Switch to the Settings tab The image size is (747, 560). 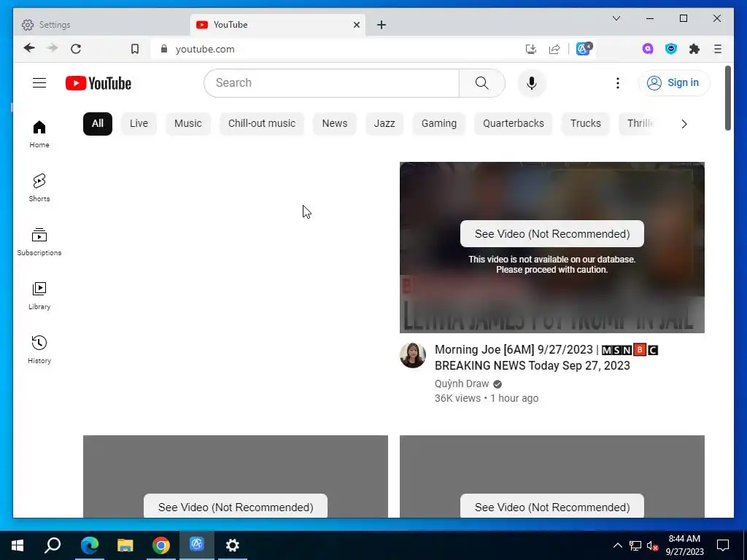101,25
